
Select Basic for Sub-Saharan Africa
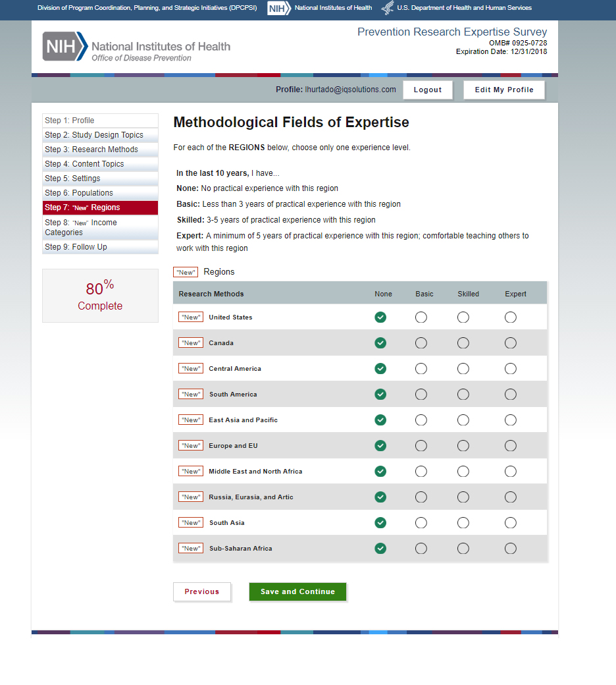click(x=421, y=548)
